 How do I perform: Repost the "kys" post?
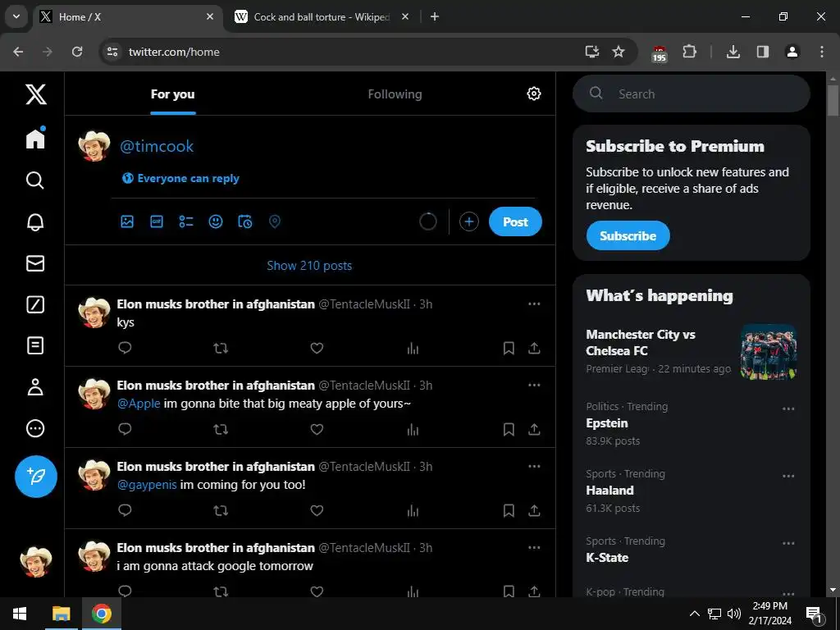(221, 348)
